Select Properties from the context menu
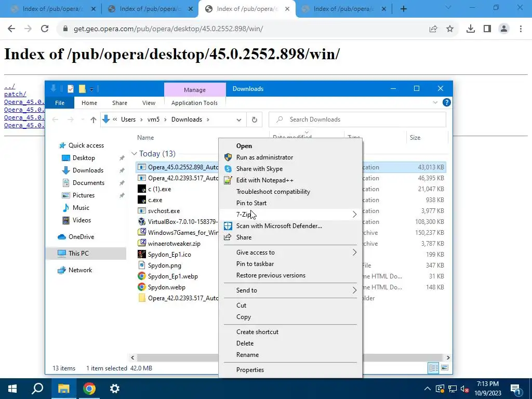The image size is (532, 399). [250, 370]
